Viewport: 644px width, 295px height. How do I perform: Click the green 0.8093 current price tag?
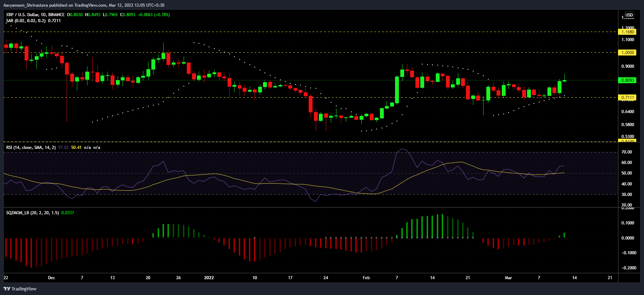[627, 80]
